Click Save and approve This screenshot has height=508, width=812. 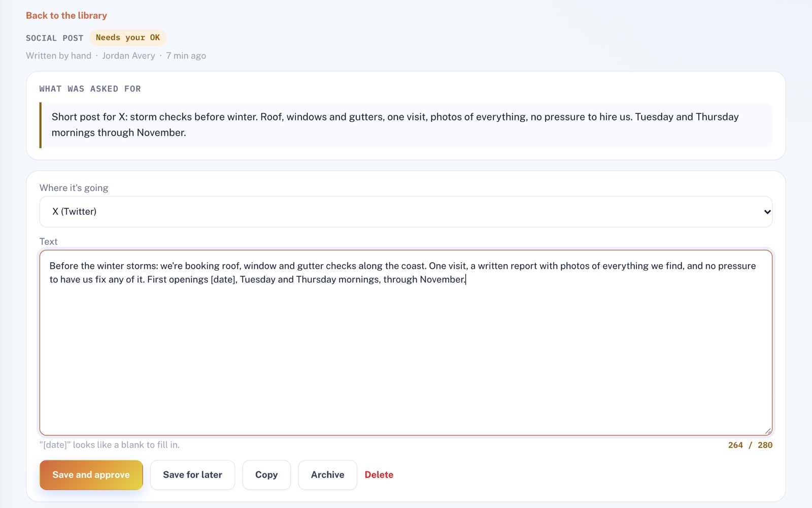click(91, 475)
